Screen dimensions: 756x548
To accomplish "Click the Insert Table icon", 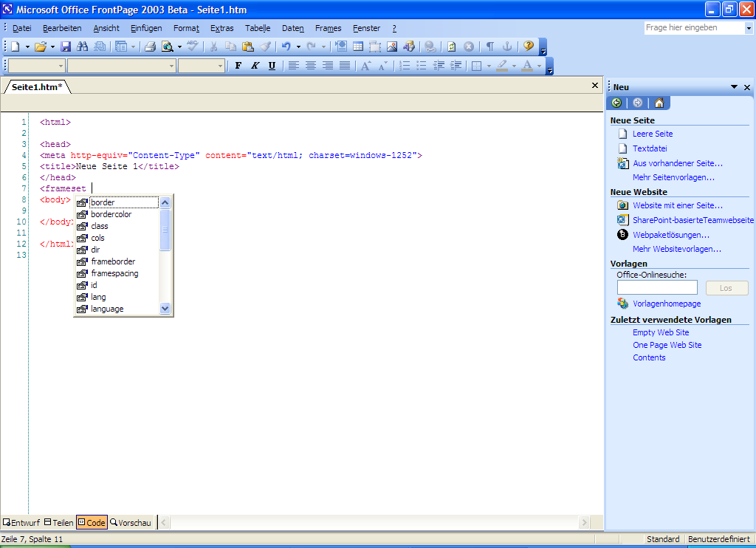I will 358,47.
